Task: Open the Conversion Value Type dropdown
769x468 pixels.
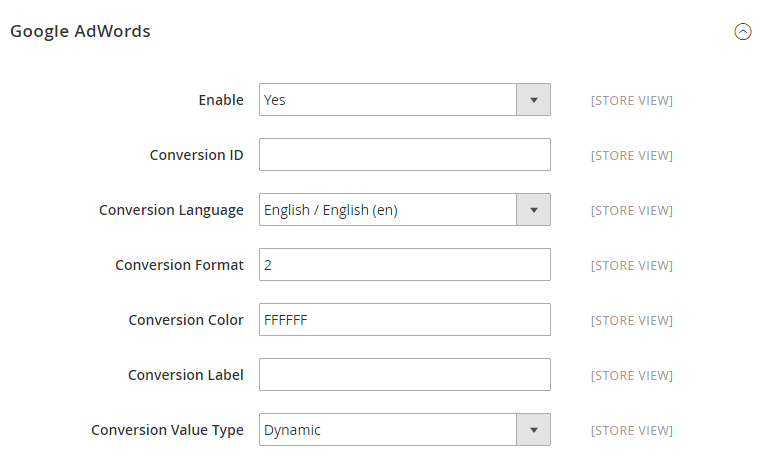Action: 405,429
